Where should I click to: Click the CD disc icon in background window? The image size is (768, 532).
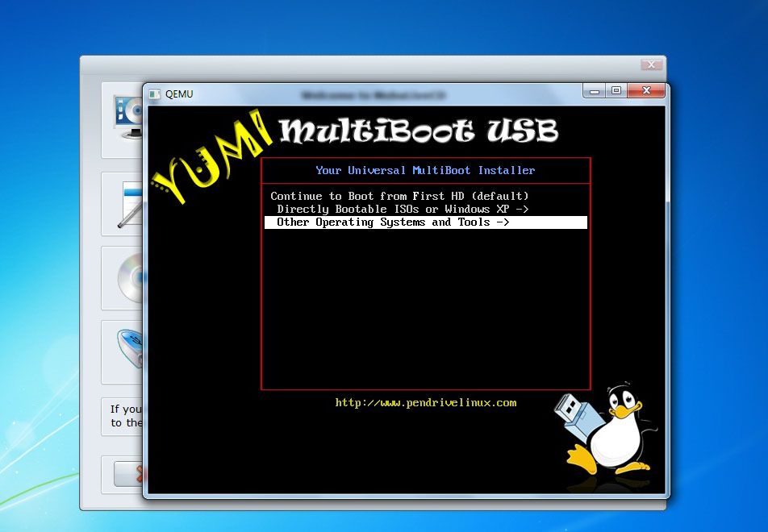coord(130,277)
